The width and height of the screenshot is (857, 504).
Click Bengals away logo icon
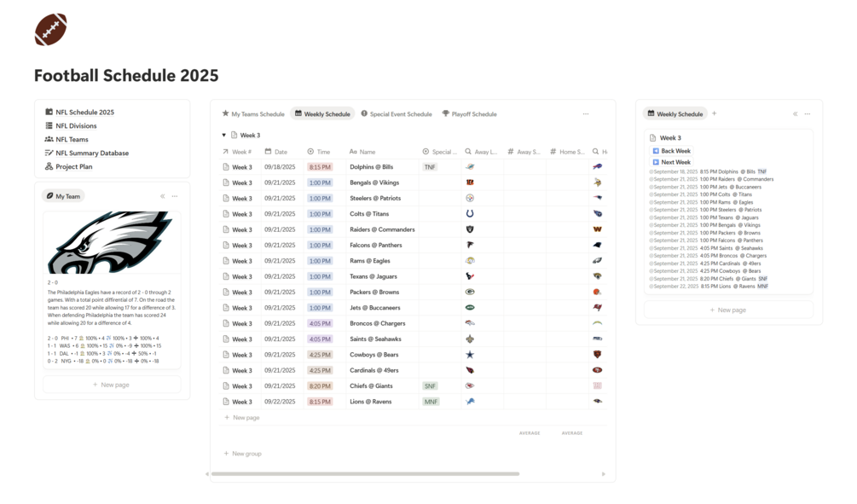[470, 182]
